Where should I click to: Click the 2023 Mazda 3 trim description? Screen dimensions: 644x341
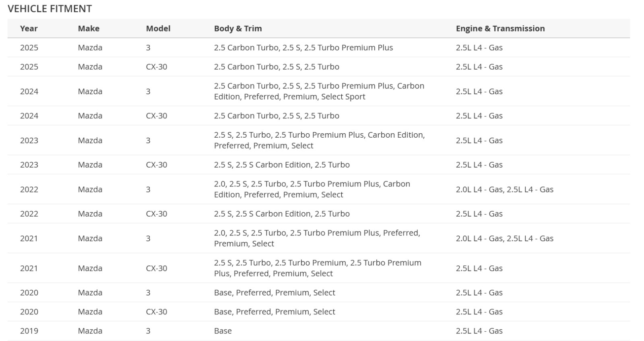[319, 140]
